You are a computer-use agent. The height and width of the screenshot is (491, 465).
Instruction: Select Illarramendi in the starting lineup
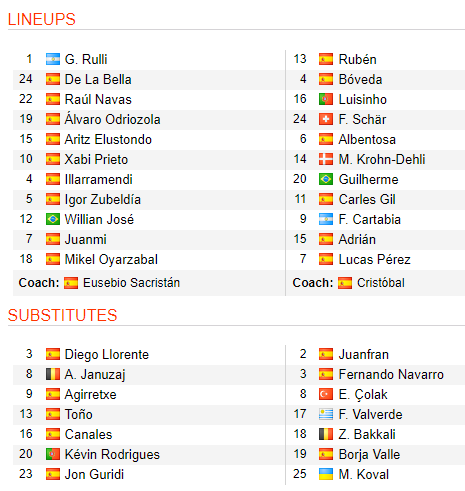[98, 180]
